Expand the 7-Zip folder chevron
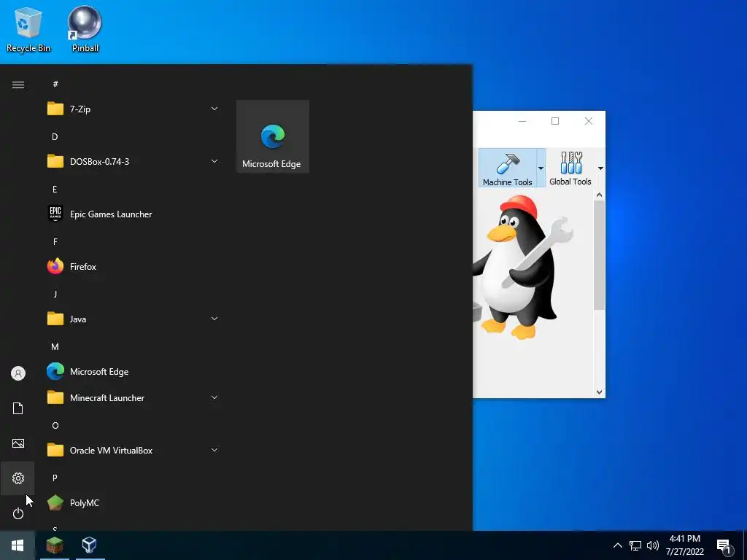 point(214,109)
